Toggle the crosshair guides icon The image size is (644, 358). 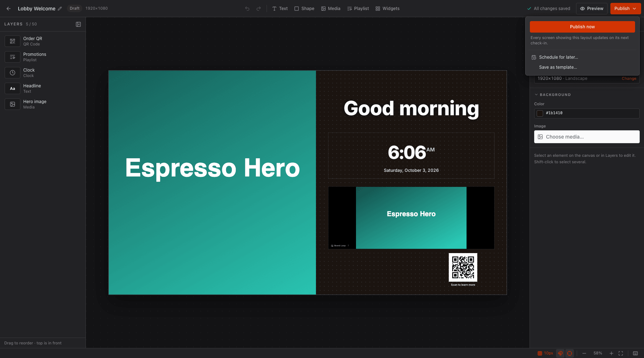click(x=570, y=353)
